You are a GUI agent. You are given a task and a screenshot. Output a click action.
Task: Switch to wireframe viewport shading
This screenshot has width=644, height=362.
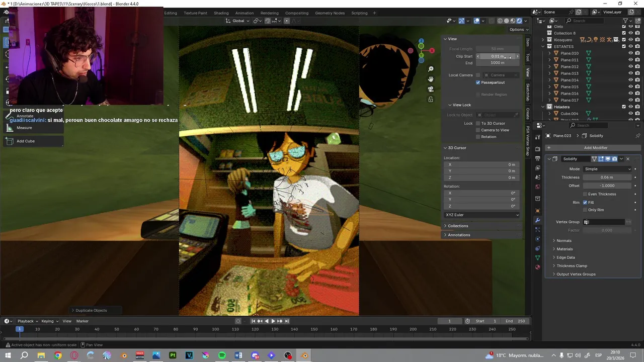click(500, 21)
